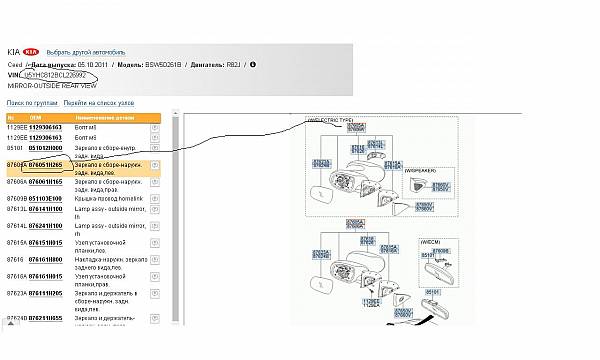Click the comment icon for homelink part 851103E100
This screenshot has height=360, width=600.
coord(155,199)
